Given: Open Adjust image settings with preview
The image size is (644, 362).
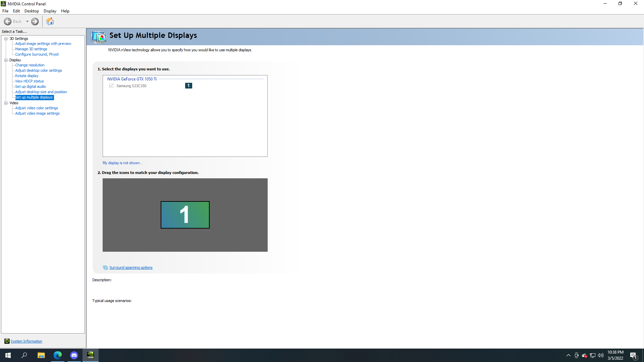Looking at the screenshot, I should click(43, 44).
